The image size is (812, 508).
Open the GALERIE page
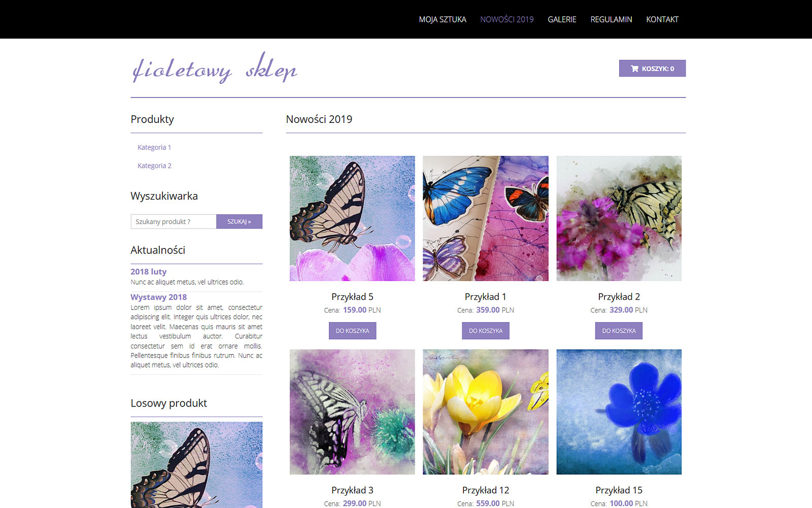[x=562, y=19]
